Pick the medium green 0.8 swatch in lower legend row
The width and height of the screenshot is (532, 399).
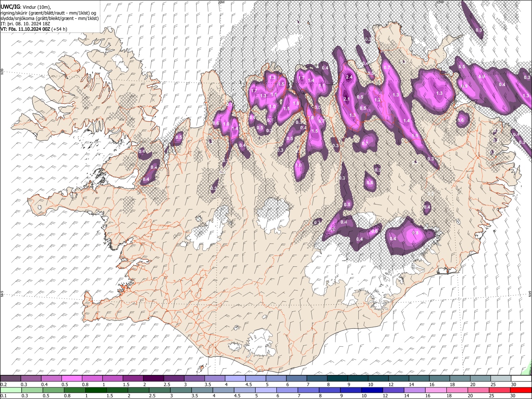tap(74, 390)
